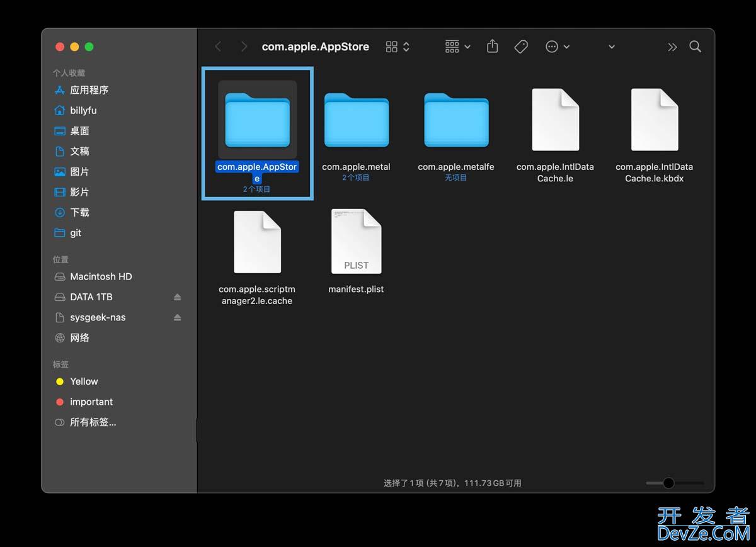Go back with the left chevron
This screenshot has width=756, height=547.
click(x=218, y=47)
